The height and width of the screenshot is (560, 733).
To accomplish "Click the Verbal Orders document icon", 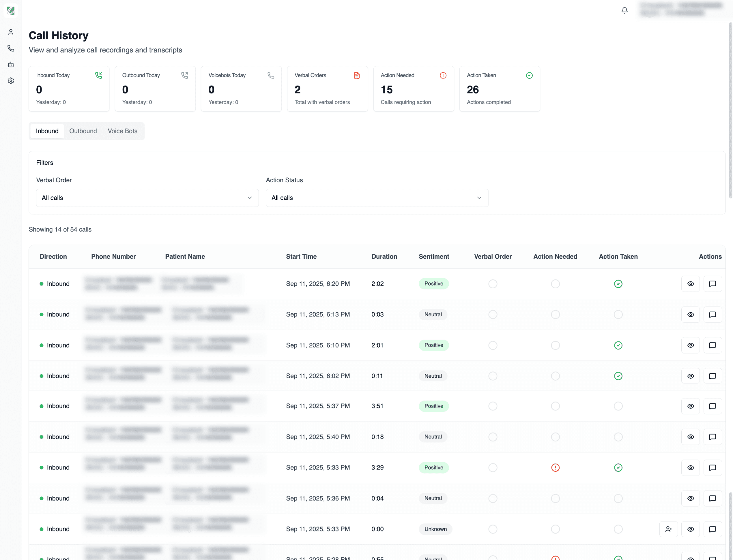I will 357,75.
